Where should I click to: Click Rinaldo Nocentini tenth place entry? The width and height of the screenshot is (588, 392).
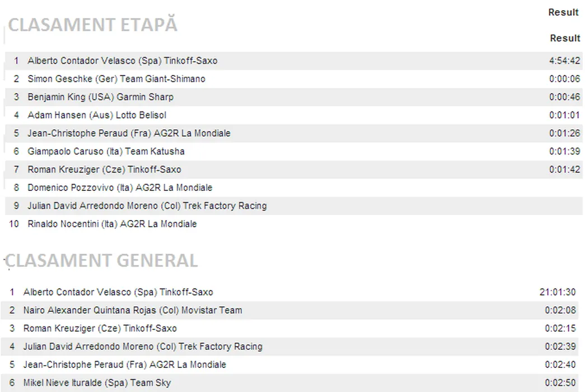click(112, 224)
